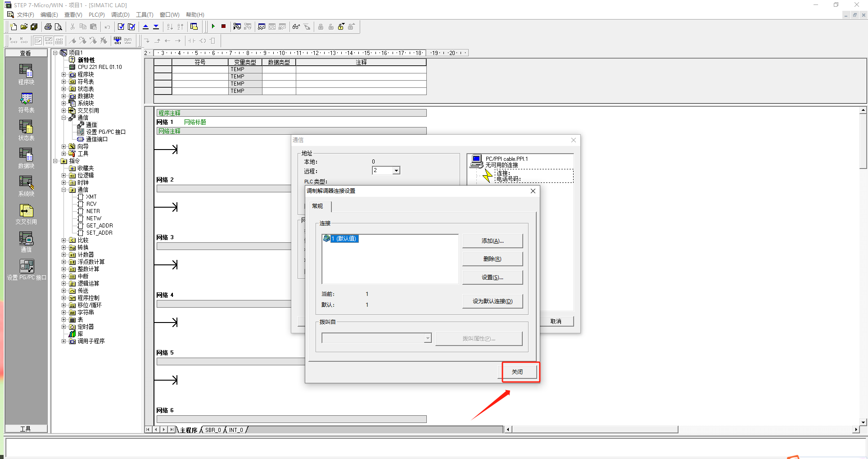Viewport: 868px width, 459px height.
Task: Click 取消 in the 通信 dialog
Action: pyautogui.click(x=556, y=321)
